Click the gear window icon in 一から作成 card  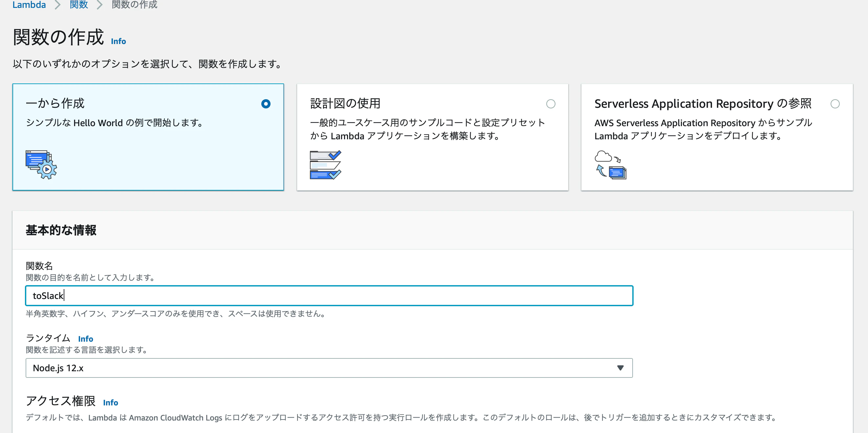coord(41,165)
